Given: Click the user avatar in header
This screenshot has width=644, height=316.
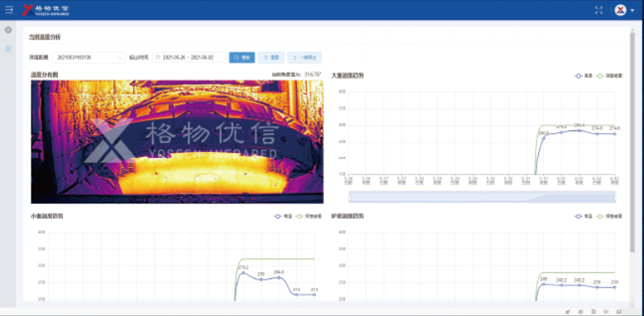Looking at the screenshot, I should [620, 10].
